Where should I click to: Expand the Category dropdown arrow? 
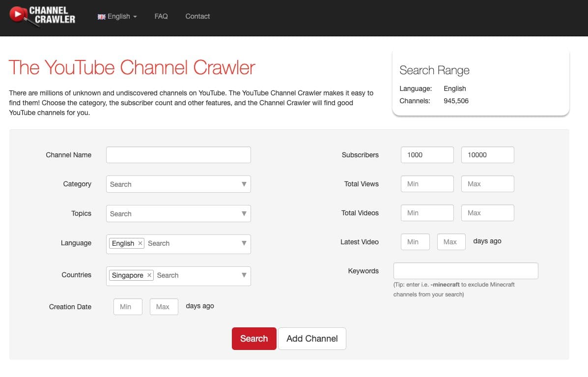pyautogui.click(x=244, y=184)
